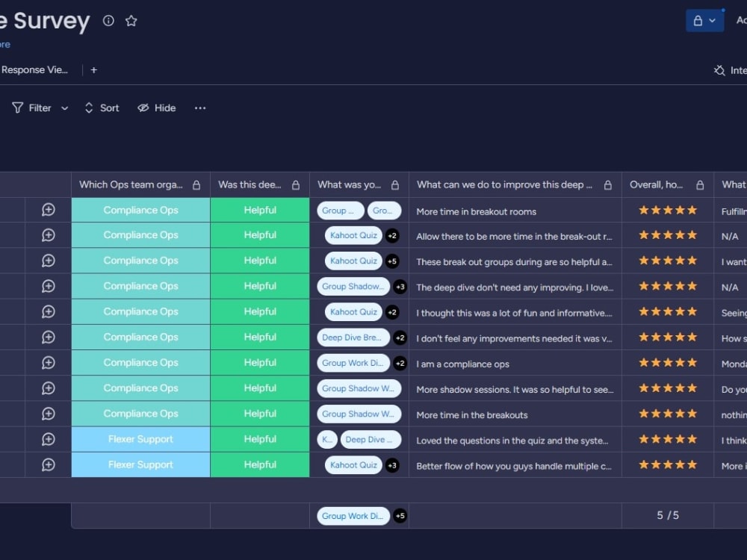Screen dimensions: 747x560
Task: Open conversation for 'Allow there to be more time' row
Action: coord(48,235)
